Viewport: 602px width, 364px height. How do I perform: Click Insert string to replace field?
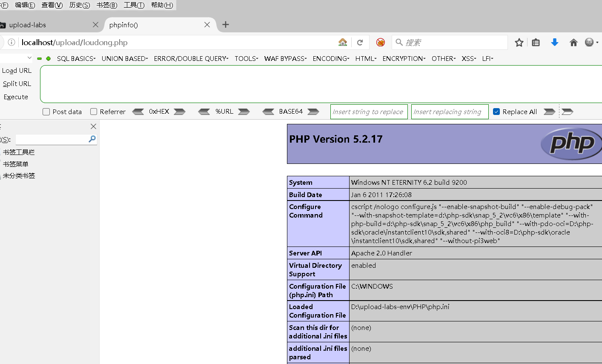[369, 112]
